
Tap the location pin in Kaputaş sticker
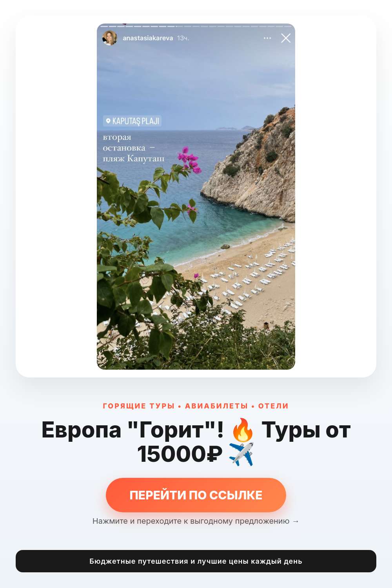pos(108,121)
